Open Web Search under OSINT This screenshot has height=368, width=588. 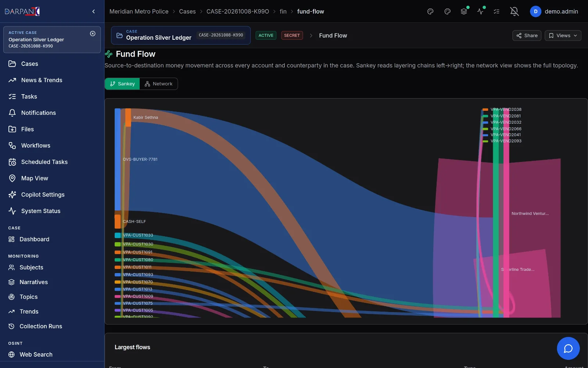52,354
